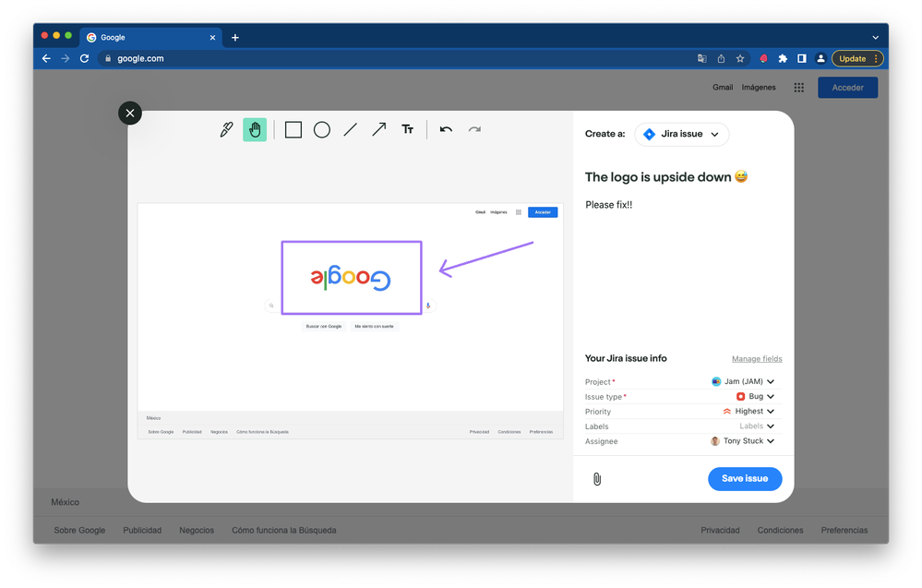Reload the google.com page
The height and width of the screenshot is (588, 922).
pyautogui.click(x=84, y=58)
